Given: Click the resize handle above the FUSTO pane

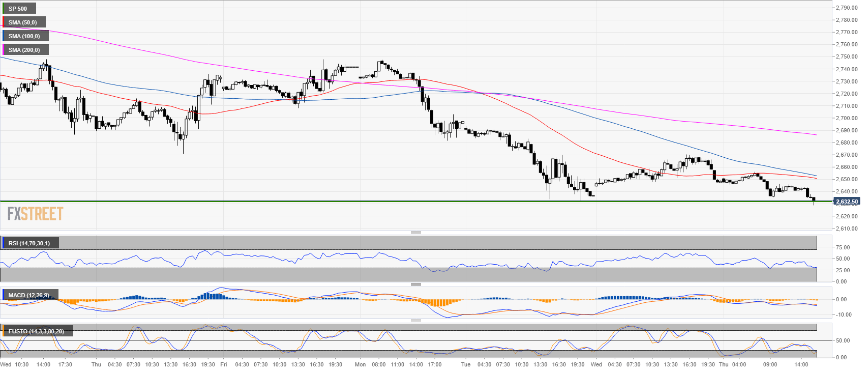Looking at the screenshot, I should pyautogui.click(x=415, y=321).
